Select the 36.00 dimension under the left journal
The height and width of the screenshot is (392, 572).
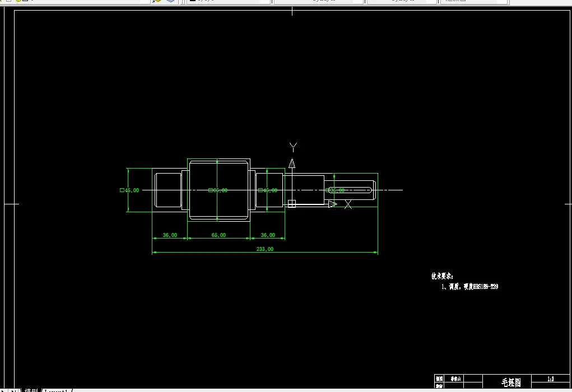pos(170,235)
